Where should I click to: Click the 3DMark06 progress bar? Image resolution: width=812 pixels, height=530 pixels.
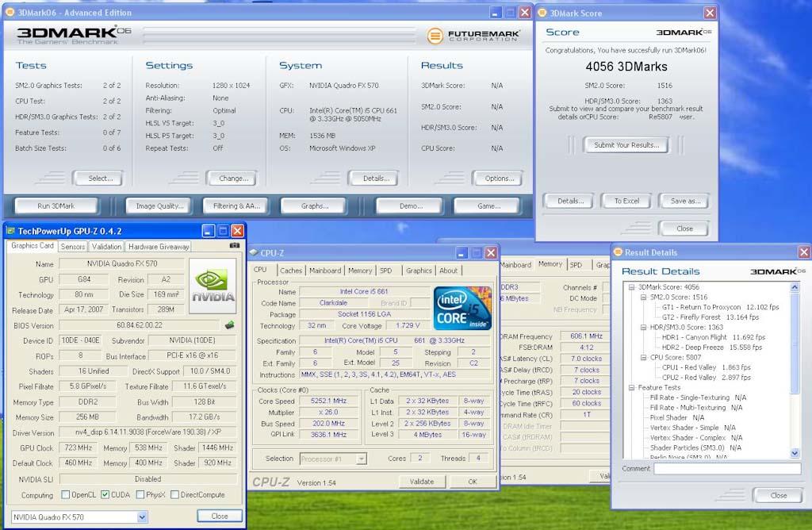click(x=279, y=35)
